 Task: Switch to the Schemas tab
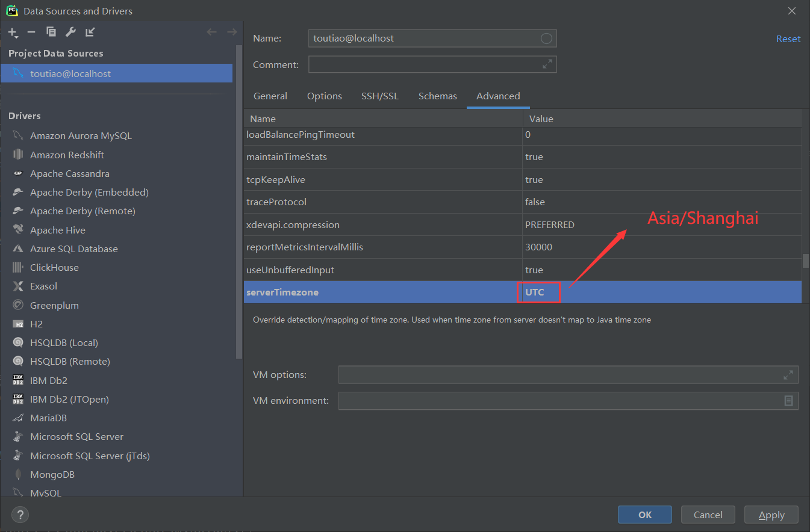[438, 96]
